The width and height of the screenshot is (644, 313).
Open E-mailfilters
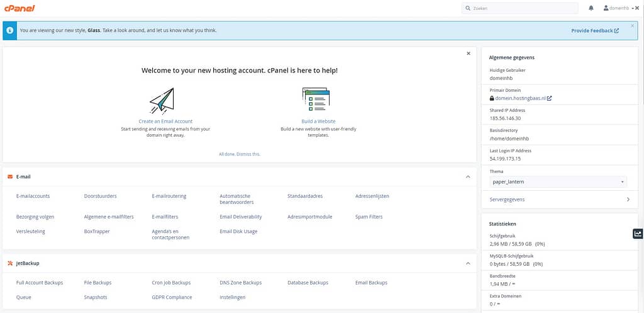pyautogui.click(x=165, y=217)
